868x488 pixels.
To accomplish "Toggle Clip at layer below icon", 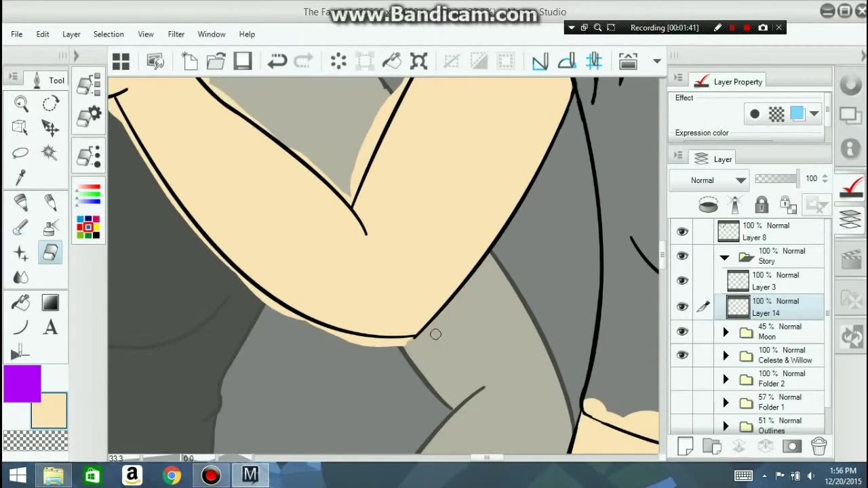I will [709, 205].
